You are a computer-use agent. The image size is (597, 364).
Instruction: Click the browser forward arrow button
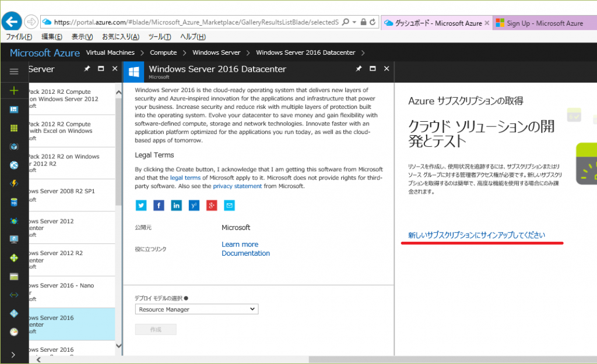click(x=31, y=22)
